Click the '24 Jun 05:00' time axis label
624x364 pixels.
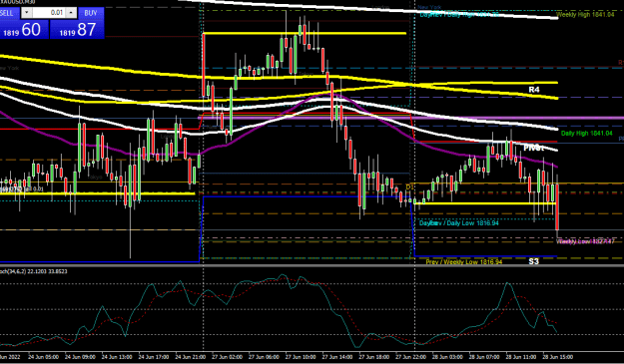pyautogui.click(x=43, y=357)
